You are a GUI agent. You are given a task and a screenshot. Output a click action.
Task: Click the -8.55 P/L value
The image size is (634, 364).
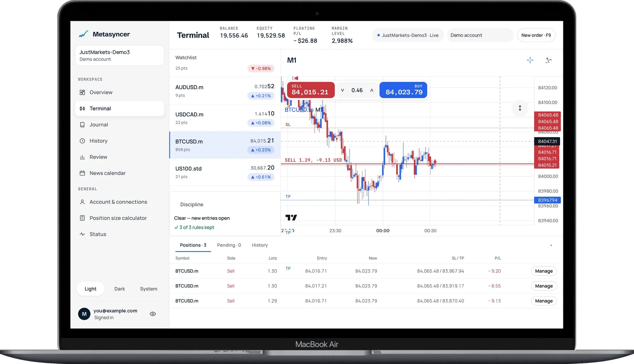point(495,286)
